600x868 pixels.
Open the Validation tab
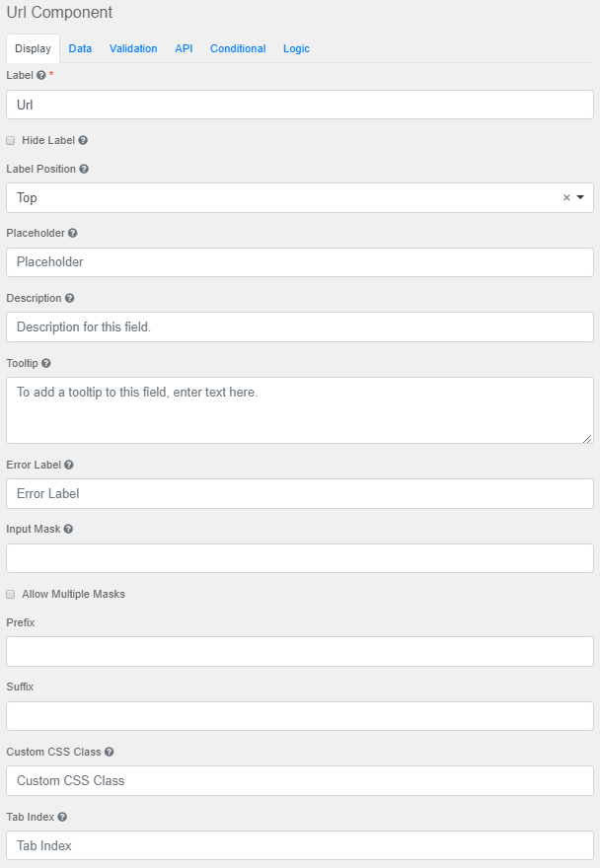[x=133, y=48]
